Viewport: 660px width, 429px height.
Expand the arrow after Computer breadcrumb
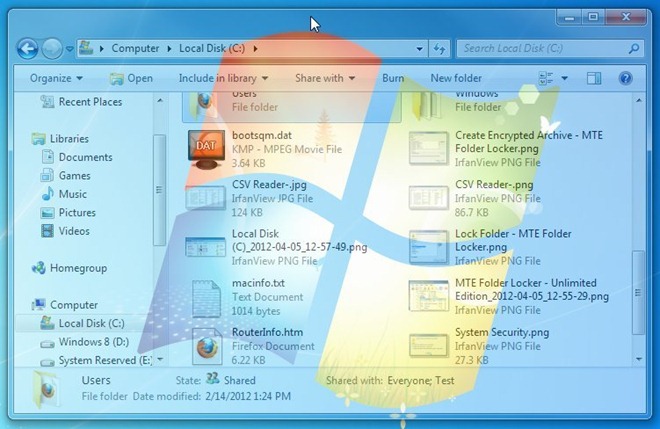click(169, 49)
